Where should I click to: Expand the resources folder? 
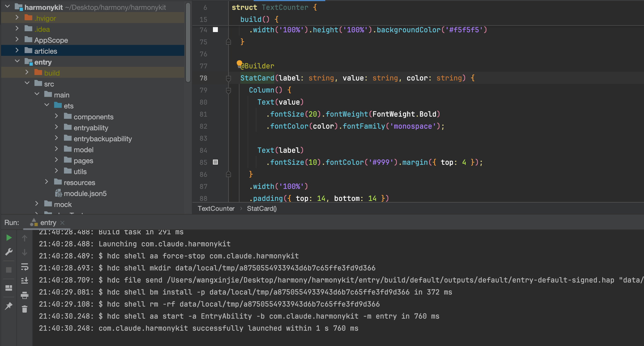click(x=46, y=182)
